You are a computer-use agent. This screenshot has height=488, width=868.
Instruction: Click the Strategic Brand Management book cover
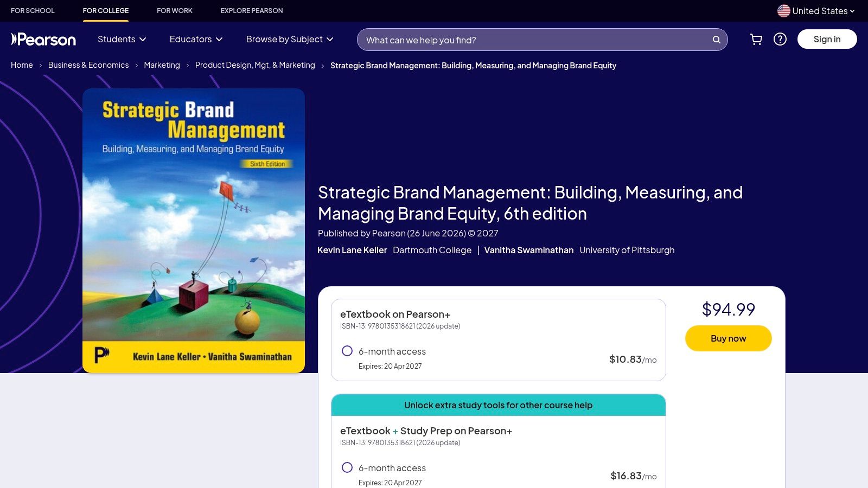click(194, 230)
